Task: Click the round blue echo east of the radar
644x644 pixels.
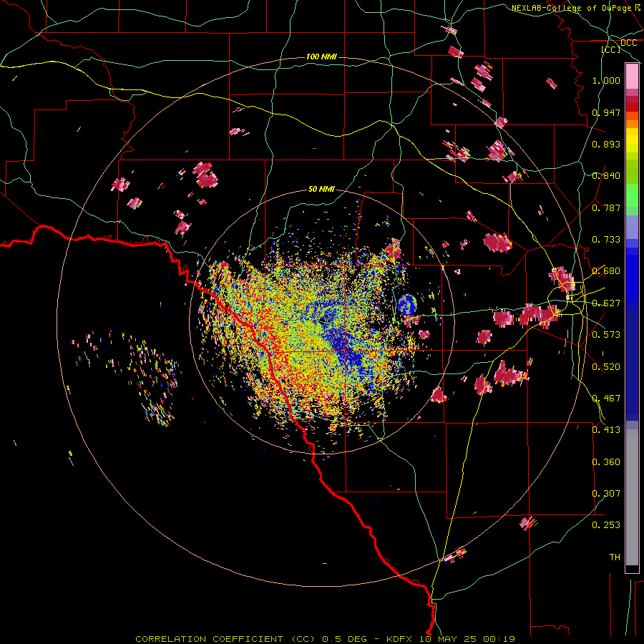Action: (x=407, y=305)
